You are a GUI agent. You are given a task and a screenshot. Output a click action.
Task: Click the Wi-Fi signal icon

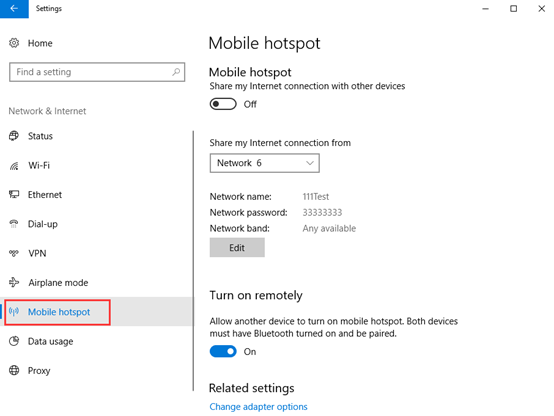click(x=14, y=165)
